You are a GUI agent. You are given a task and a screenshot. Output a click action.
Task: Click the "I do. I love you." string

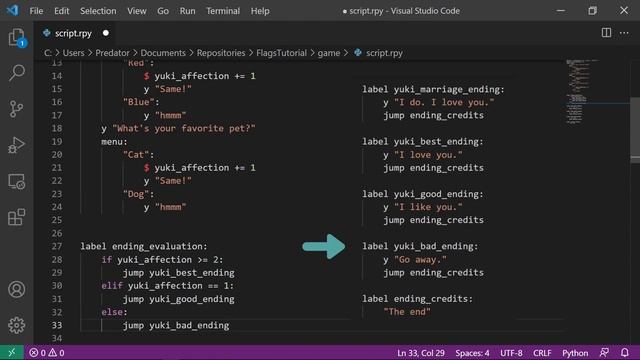(444, 102)
